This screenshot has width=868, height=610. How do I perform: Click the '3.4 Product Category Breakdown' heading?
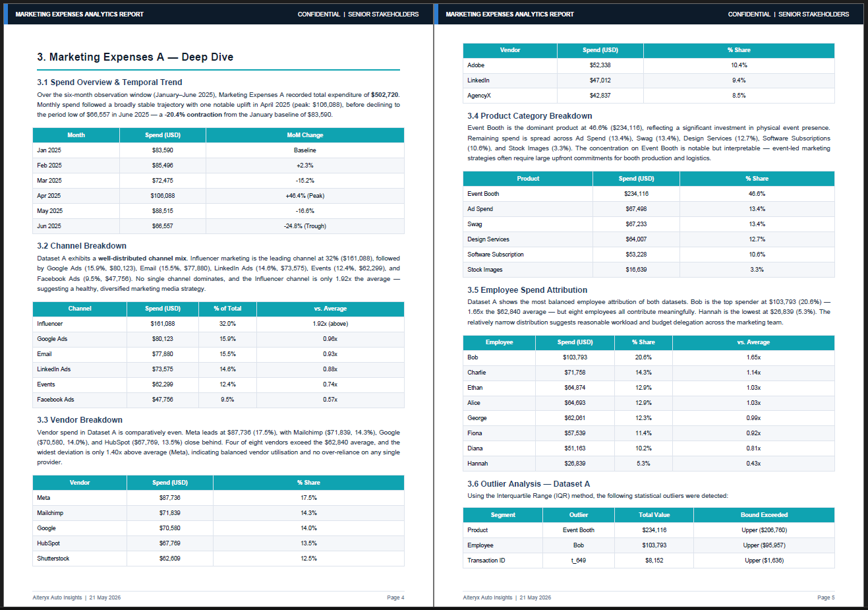click(530, 116)
